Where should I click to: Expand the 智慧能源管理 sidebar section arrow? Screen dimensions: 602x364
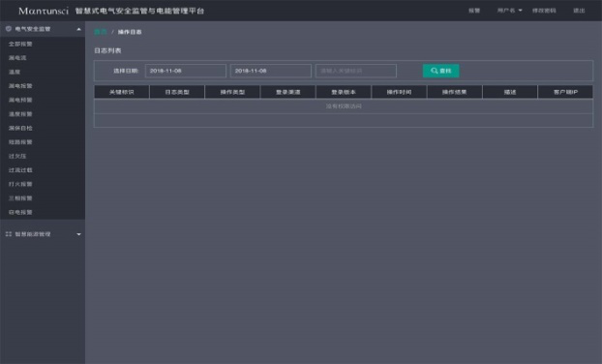point(78,234)
